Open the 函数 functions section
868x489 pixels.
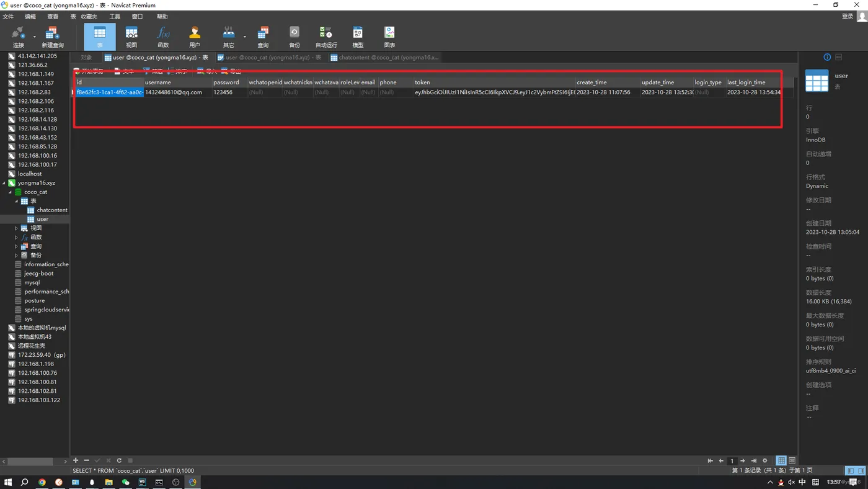[163, 37]
